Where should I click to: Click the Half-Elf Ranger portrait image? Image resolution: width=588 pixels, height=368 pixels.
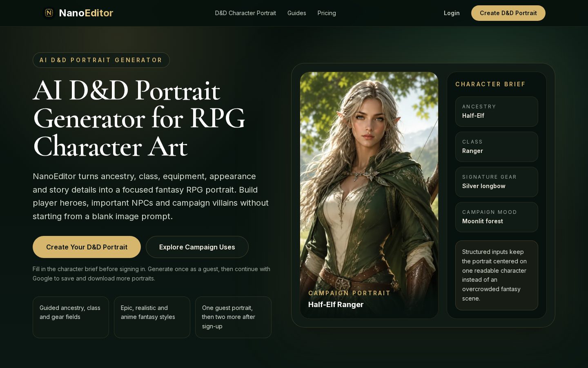369,195
